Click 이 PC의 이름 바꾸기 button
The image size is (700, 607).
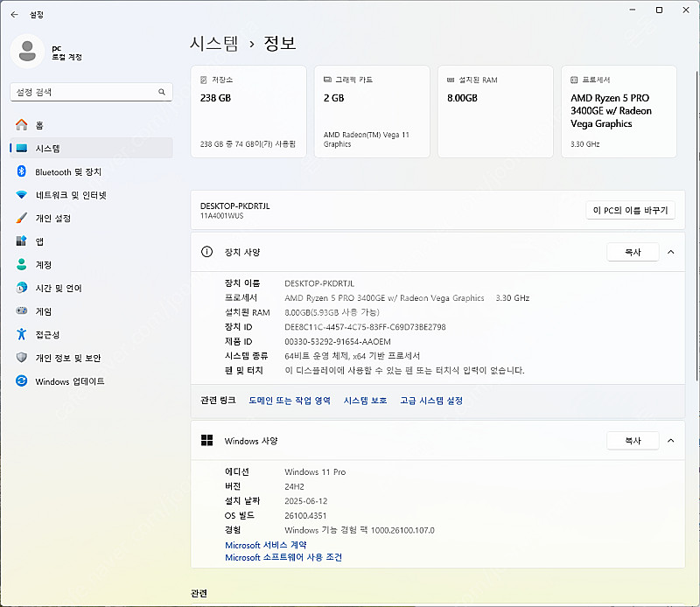click(630, 210)
